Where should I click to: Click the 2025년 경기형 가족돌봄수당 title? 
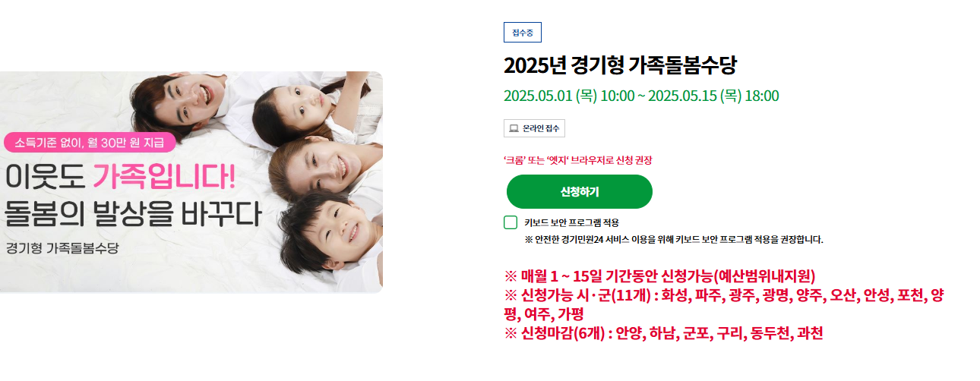[620, 65]
